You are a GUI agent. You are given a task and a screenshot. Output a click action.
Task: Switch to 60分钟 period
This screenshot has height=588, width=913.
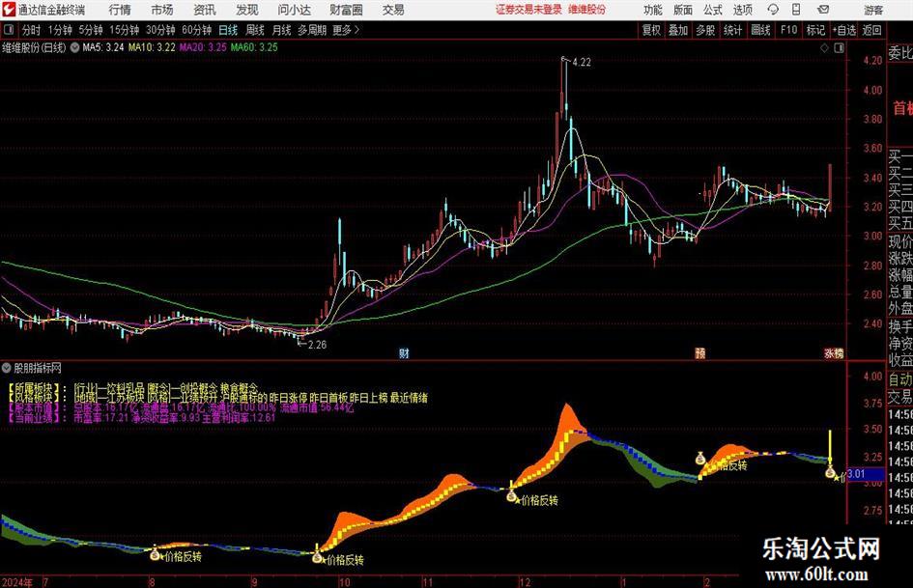[x=196, y=30]
